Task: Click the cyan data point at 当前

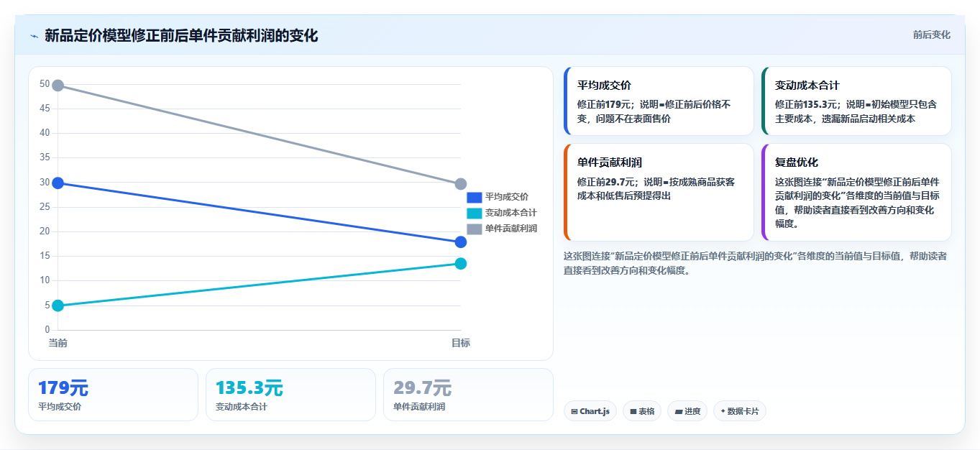Action: 58,306
